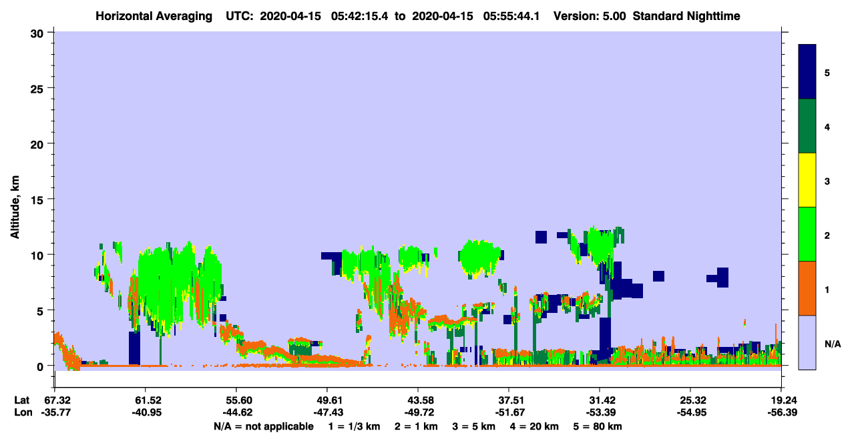Click longitude value -54.95
The width and height of the screenshot is (868, 445).
(x=690, y=413)
